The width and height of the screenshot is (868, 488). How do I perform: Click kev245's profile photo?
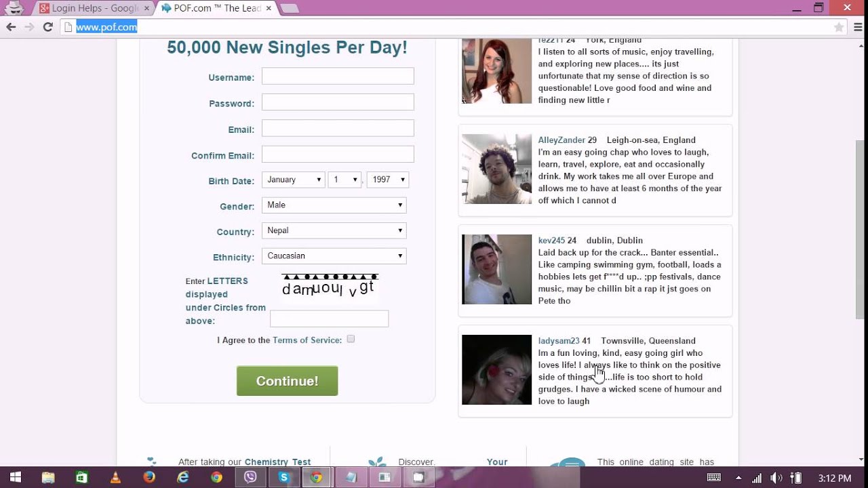click(x=496, y=269)
